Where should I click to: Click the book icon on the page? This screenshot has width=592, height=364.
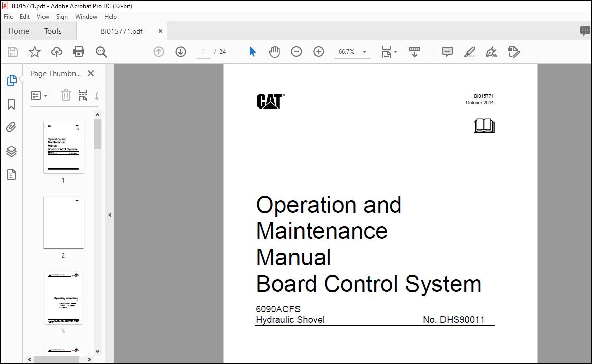tap(484, 126)
